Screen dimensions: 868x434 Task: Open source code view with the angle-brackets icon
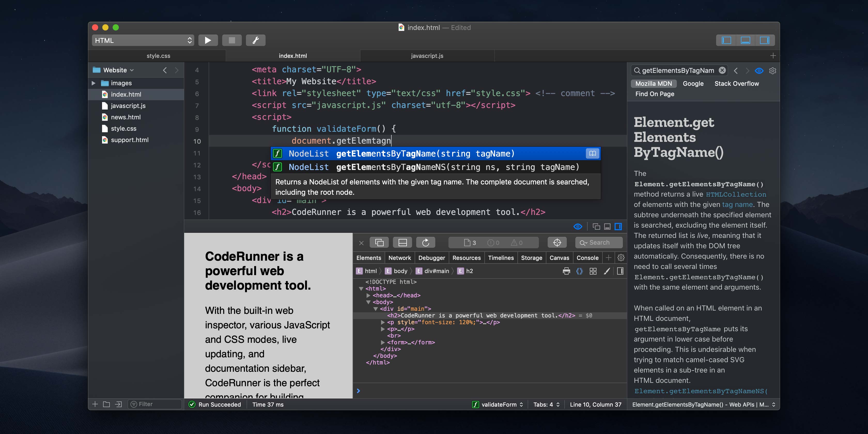579,270
